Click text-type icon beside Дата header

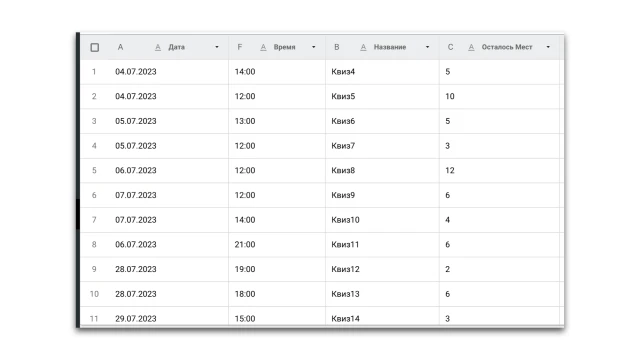pyautogui.click(x=158, y=47)
